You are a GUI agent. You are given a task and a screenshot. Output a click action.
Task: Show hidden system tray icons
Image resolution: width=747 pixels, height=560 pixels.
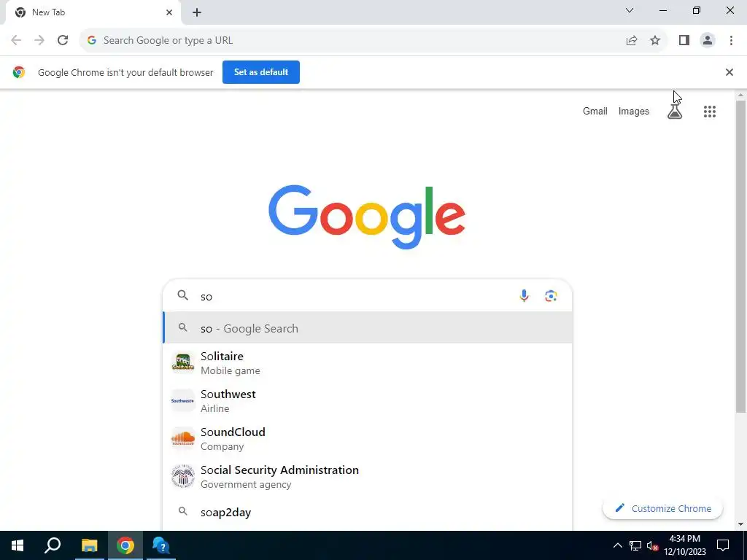tap(617, 545)
